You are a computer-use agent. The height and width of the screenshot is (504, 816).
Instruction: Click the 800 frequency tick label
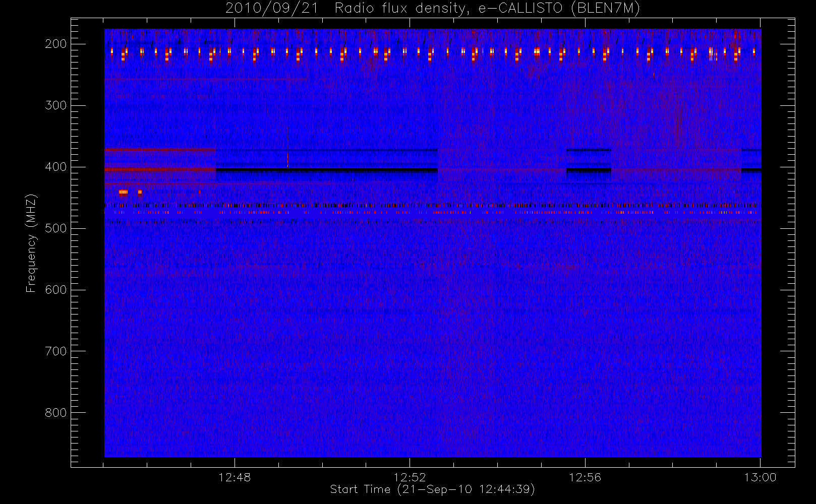pyautogui.click(x=56, y=413)
